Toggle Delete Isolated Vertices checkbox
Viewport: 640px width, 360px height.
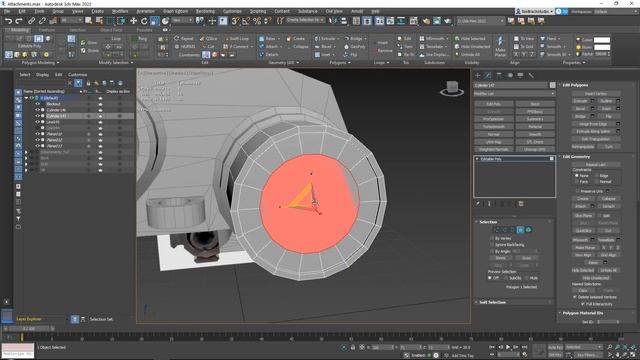[575, 297]
